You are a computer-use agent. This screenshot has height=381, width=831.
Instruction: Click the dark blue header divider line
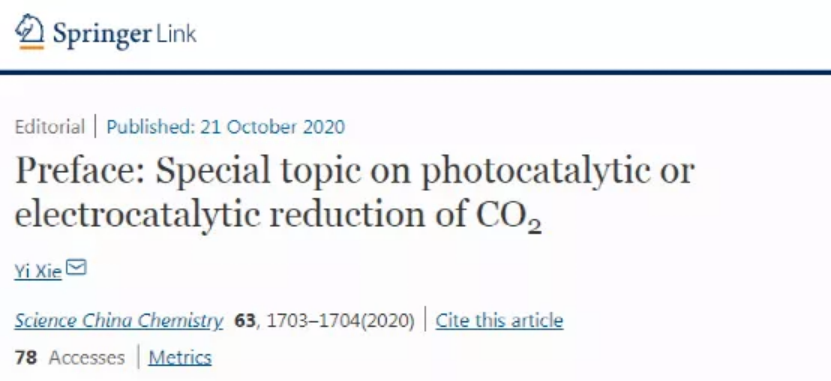[x=416, y=72]
